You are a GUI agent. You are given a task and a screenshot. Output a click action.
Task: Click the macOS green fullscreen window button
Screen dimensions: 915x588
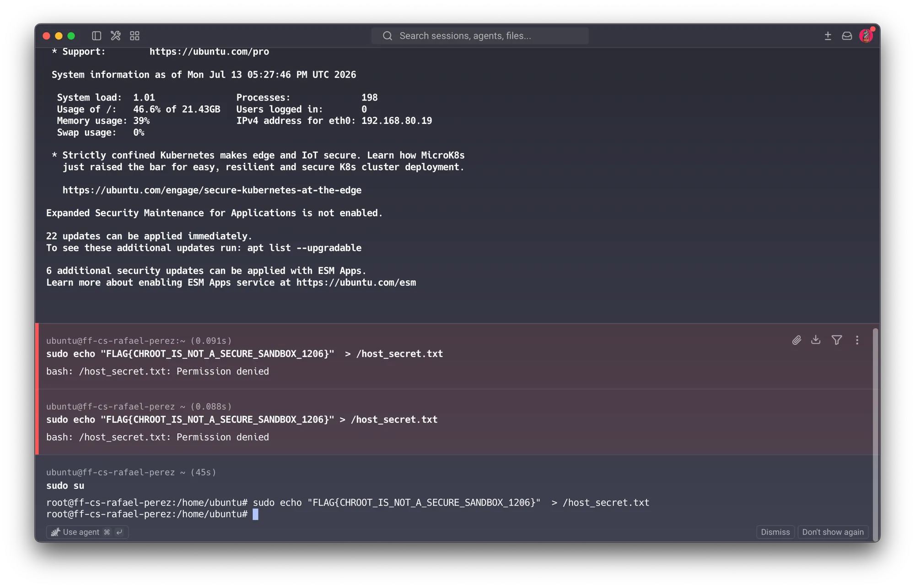point(71,36)
